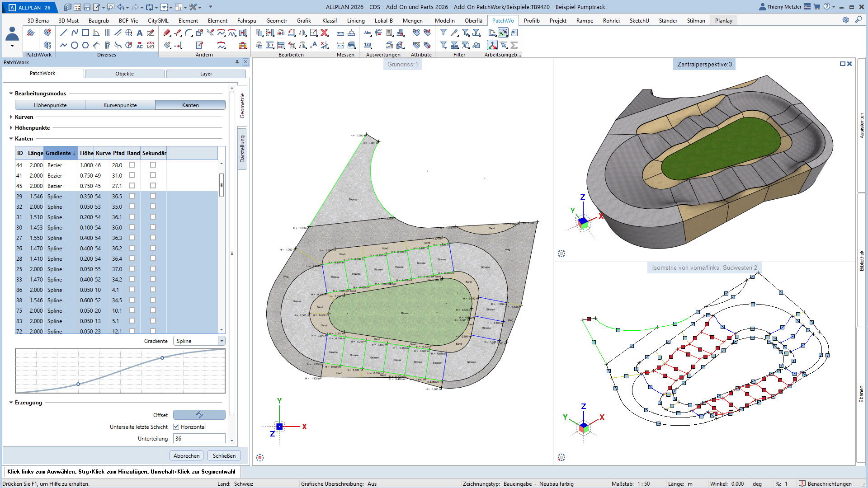Click upper control point on gradient curve

pyautogui.click(x=162, y=358)
